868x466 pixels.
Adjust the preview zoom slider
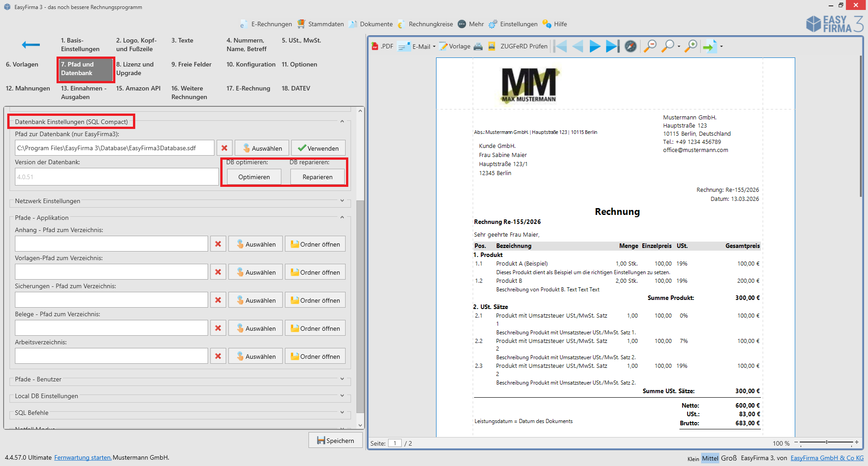tap(826, 442)
